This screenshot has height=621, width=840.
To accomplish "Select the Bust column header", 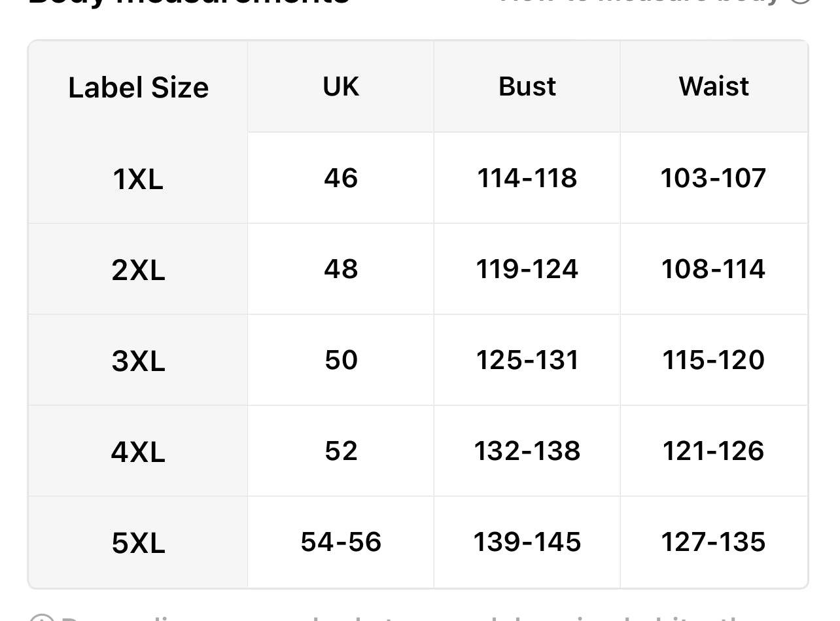I will click(527, 86).
